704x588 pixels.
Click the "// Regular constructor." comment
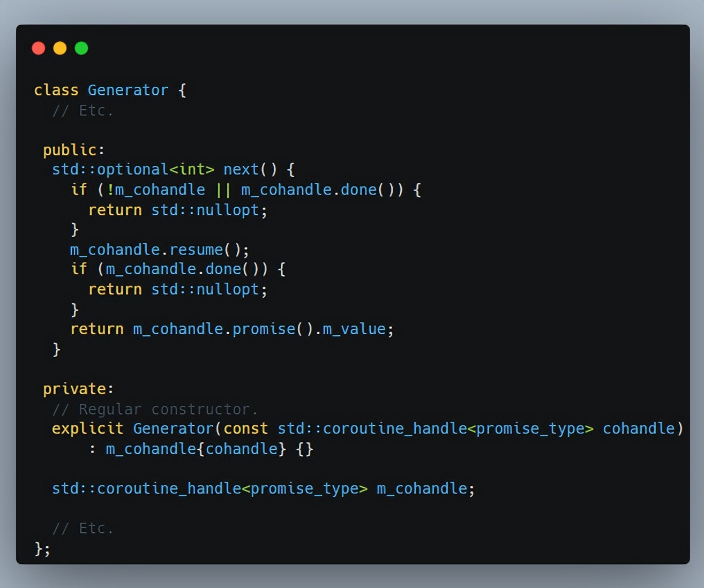pos(155,409)
